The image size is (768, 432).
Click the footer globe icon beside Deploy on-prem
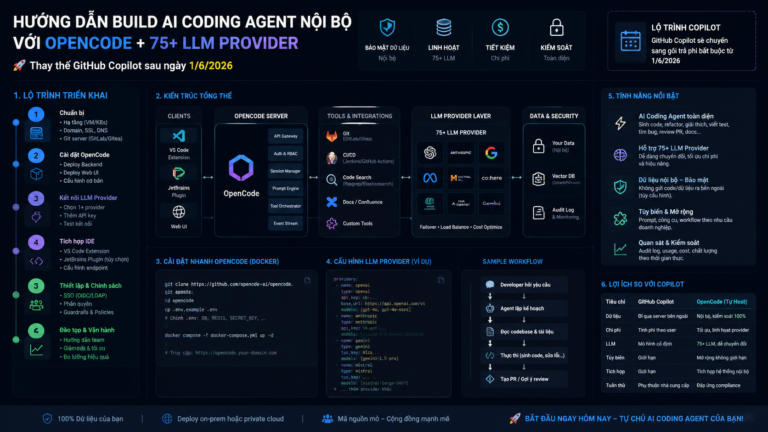[167, 419]
